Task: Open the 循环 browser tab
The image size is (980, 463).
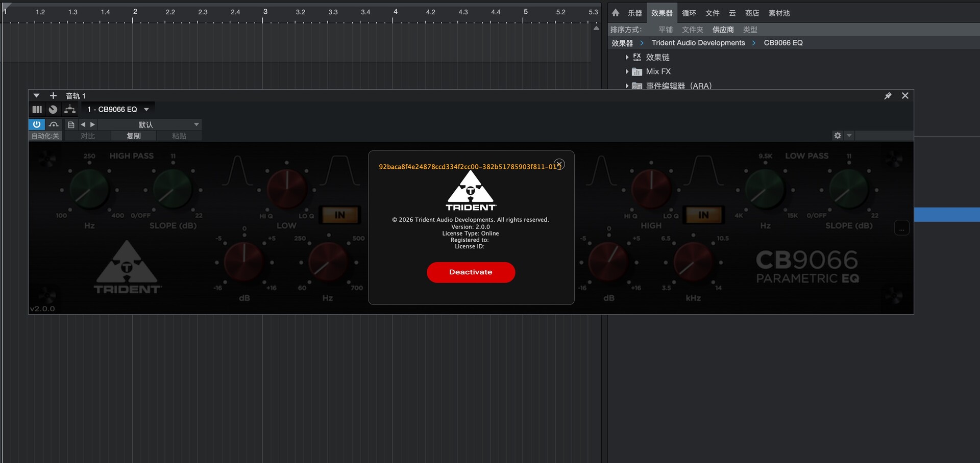Action: (x=689, y=13)
